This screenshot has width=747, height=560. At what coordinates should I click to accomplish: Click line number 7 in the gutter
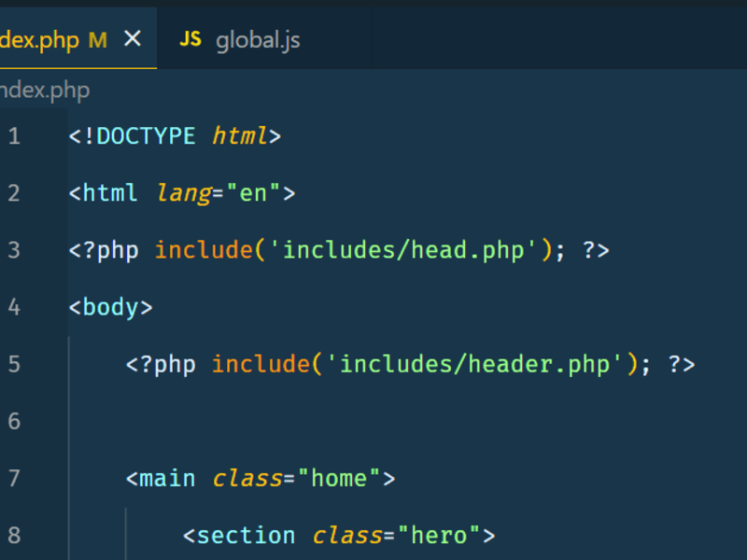tap(14, 479)
